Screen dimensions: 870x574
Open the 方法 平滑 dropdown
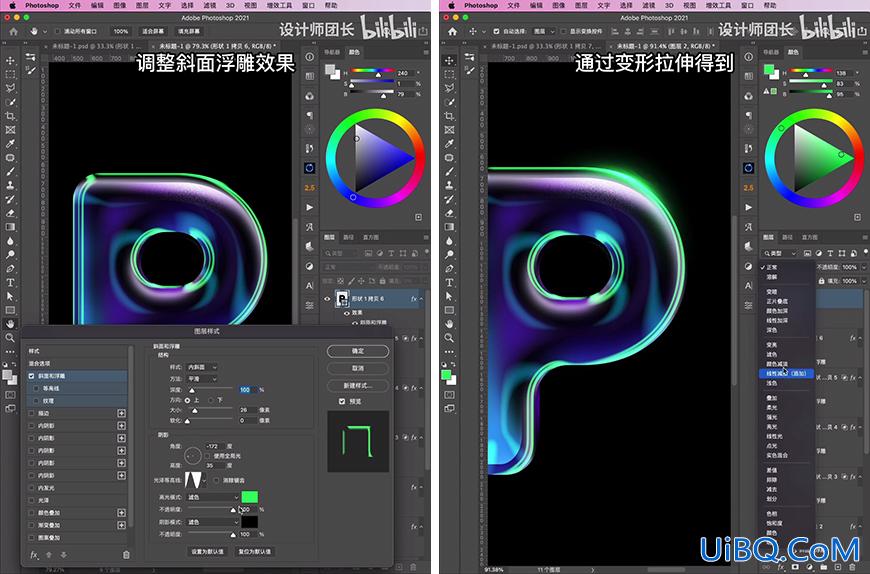(202, 379)
